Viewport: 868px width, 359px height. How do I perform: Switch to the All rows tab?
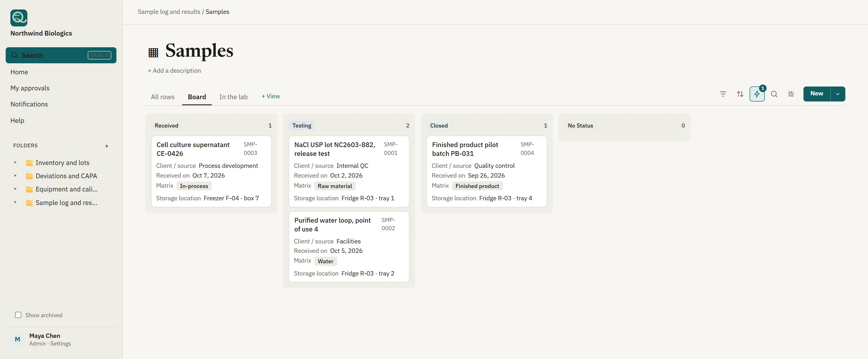163,97
